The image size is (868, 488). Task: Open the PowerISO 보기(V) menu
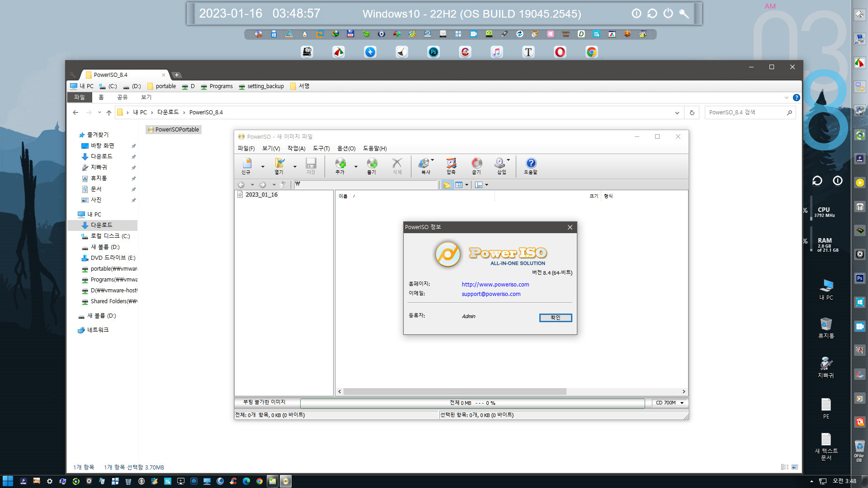click(271, 148)
